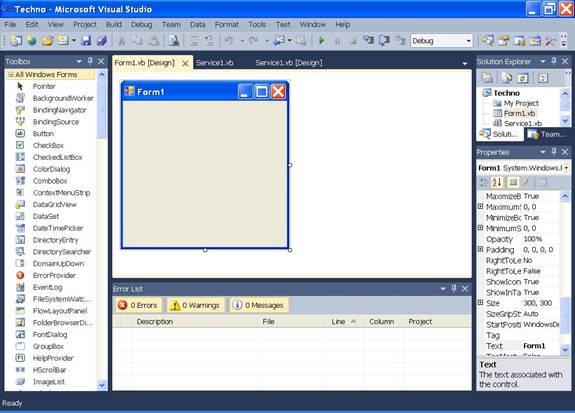The image size is (575, 413).
Task: Sort Error List by Line column
Action: click(x=344, y=322)
